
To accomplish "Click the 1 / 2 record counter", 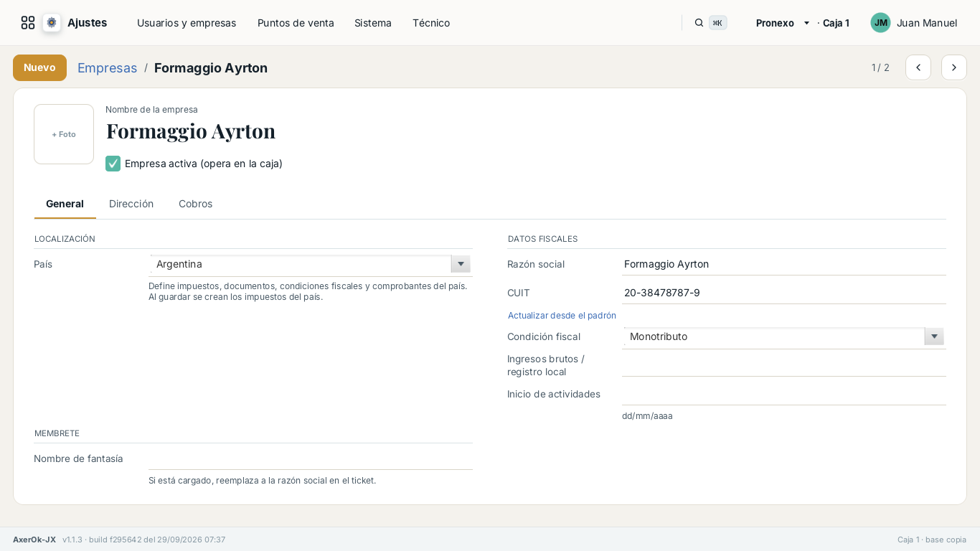I will click(x=880, y=67).
